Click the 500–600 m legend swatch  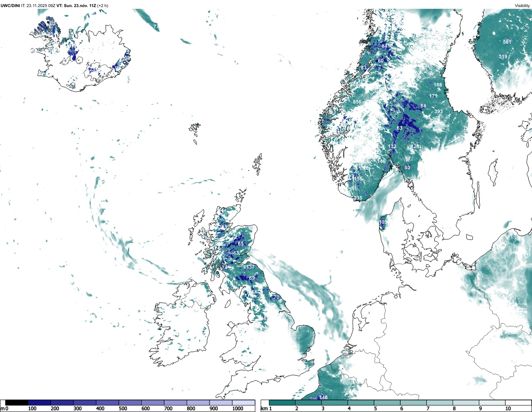coord(130,402)
